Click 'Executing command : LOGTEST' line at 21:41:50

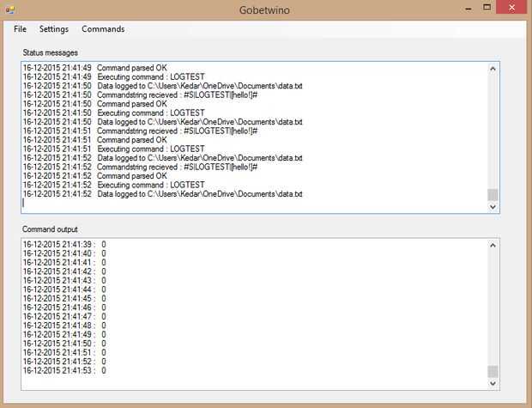114,113
